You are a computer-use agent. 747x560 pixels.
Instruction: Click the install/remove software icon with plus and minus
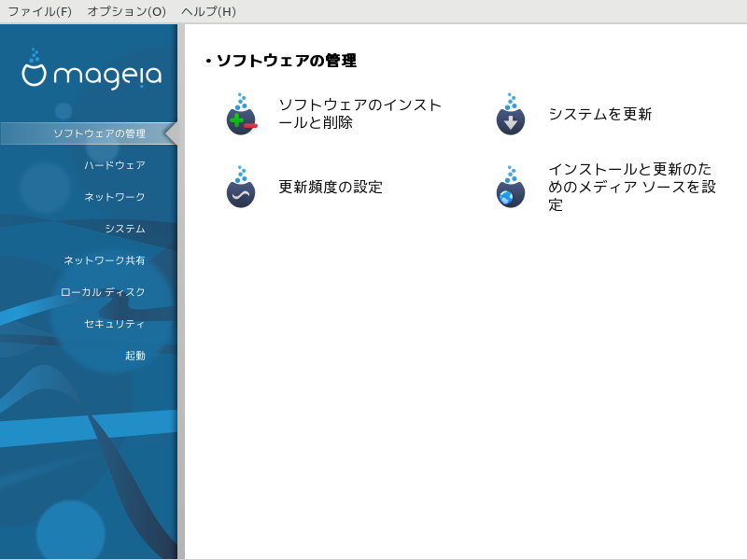pyautogui.click(x=242, y=114)
